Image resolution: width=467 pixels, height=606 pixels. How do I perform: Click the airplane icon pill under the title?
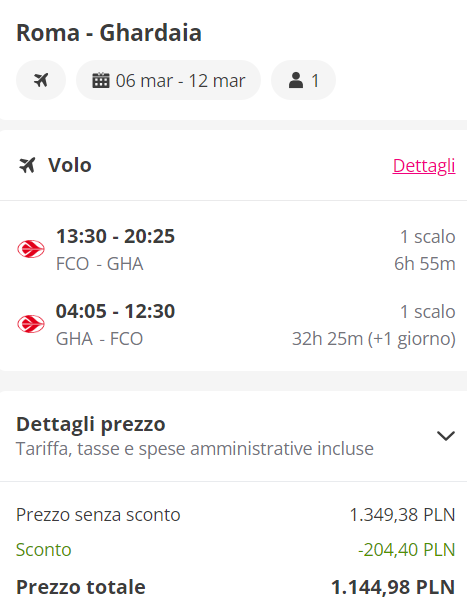41,80
